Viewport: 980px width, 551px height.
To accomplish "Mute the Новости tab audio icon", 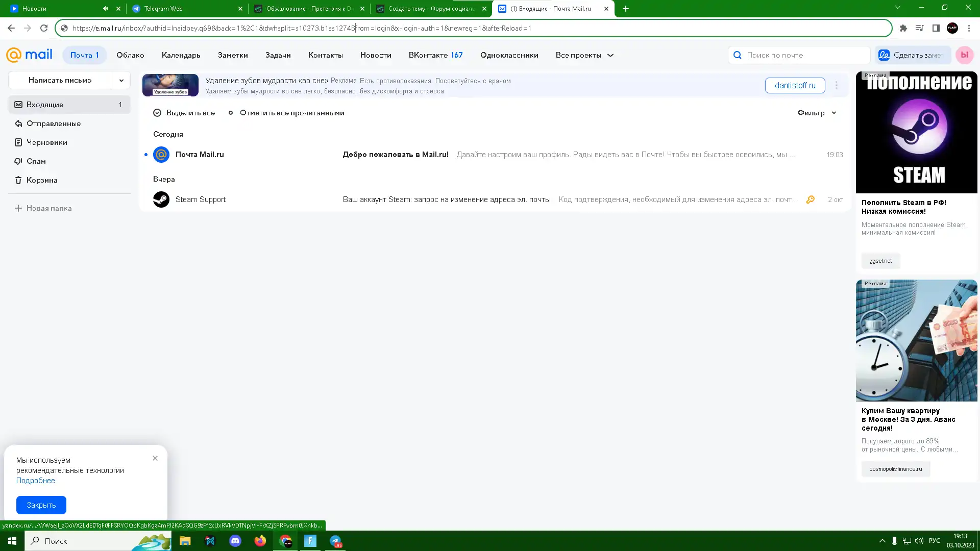I will [105, 9].
